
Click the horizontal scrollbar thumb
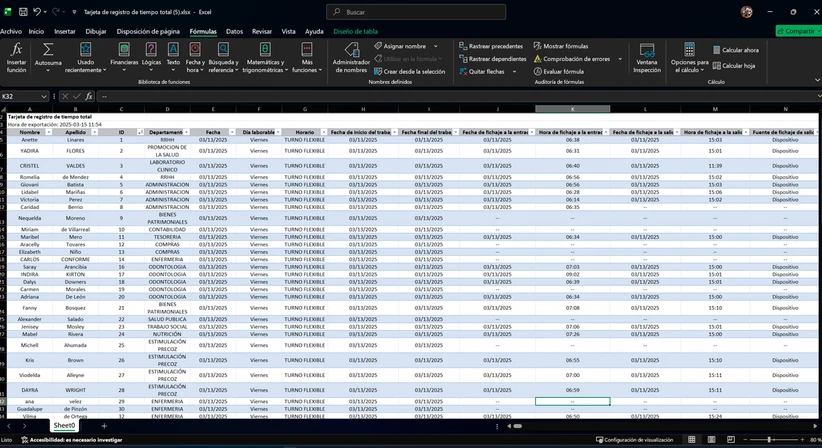(x=517, y=426)
